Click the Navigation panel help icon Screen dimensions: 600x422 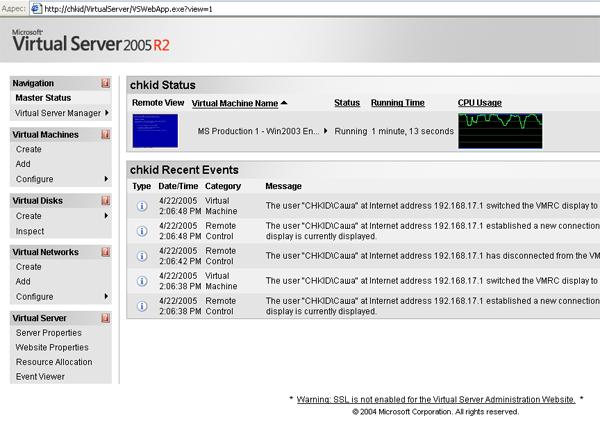click(x=106, y=83)
